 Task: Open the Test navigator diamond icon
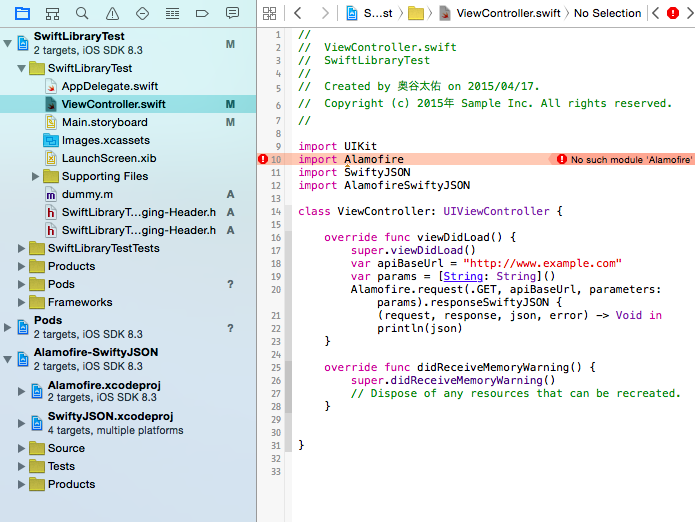click(x=142, y=13)
